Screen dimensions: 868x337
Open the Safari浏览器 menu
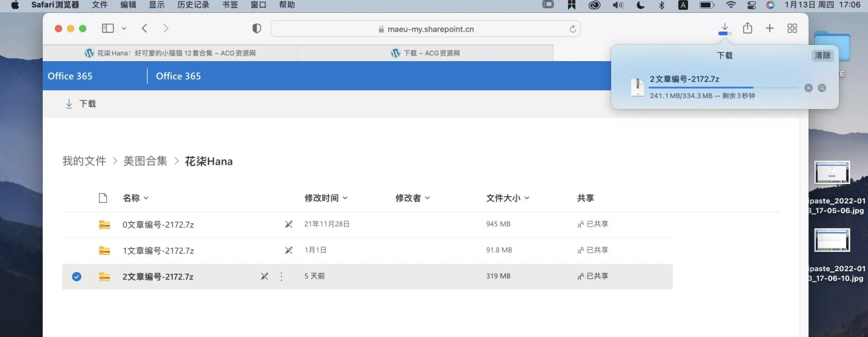[55, 5]
